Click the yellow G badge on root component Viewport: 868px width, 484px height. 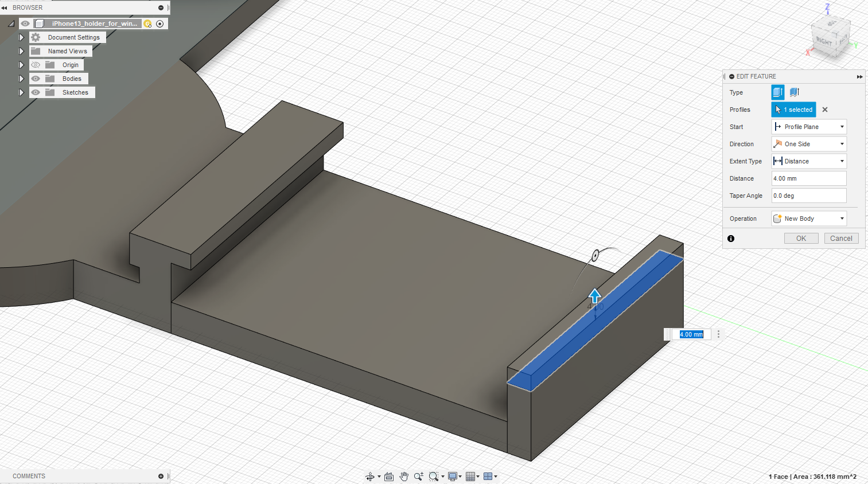147,24
